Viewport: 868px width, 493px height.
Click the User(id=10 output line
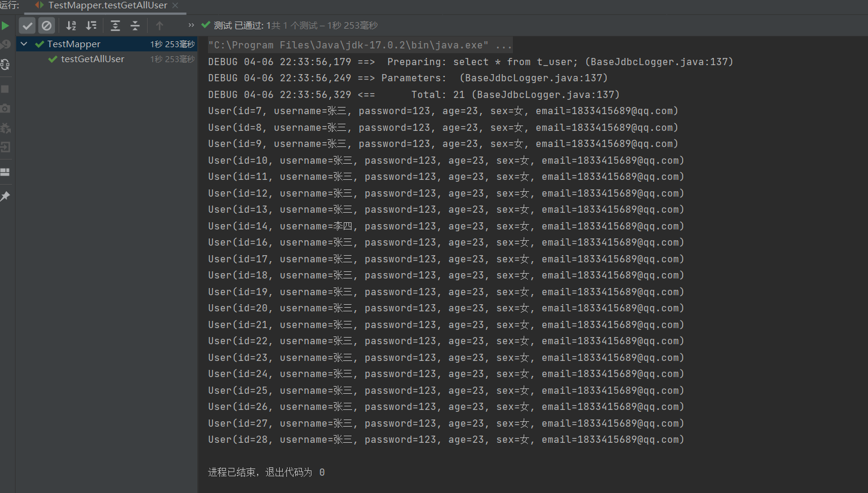[x=447, y=161]
